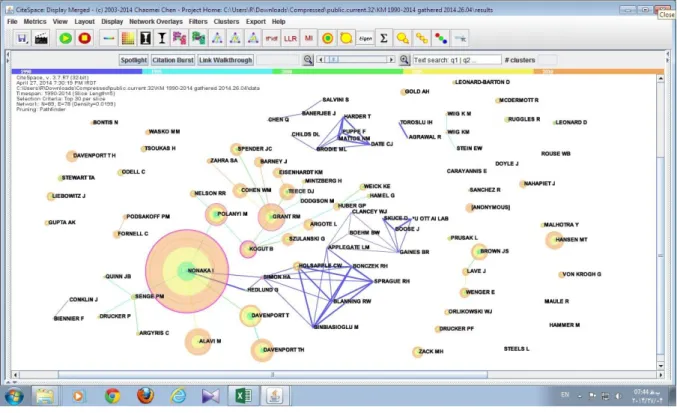Click the Text search input field
Viewport: 677px width, 413px height.
click(457, 60)
